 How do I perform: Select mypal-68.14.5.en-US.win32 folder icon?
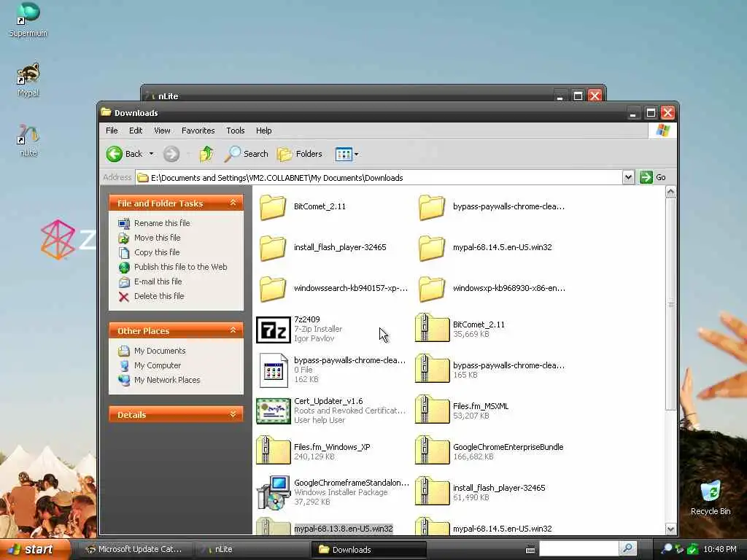[432, 248]
